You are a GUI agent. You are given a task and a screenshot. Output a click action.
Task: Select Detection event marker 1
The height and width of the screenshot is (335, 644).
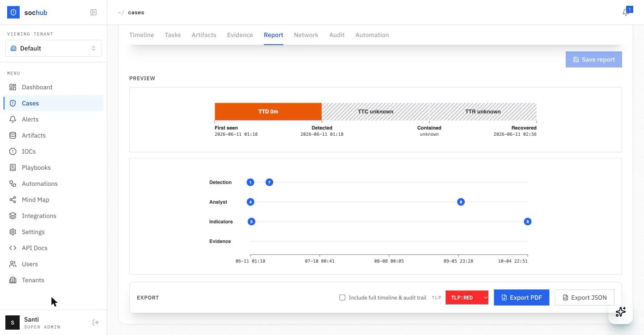point(250,182)
